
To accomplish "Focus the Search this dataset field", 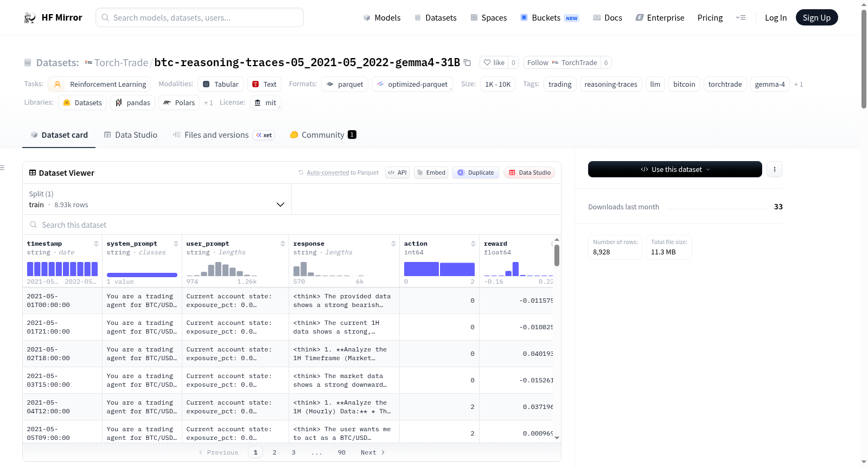I will coord(292,225).
